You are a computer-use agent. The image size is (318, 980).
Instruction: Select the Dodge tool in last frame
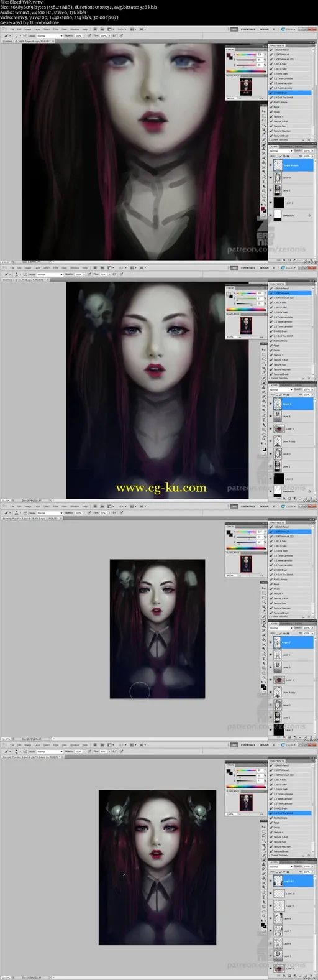(x=263, y=887)
